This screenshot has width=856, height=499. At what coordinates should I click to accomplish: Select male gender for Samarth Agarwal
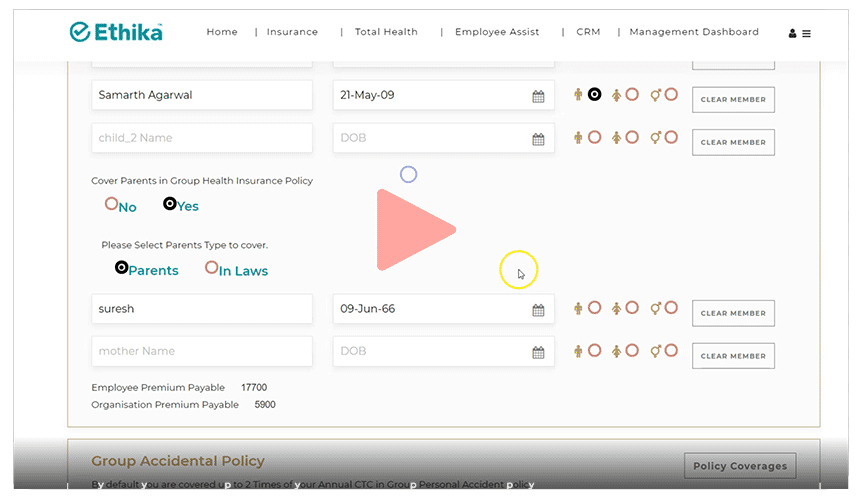(594, 94)
